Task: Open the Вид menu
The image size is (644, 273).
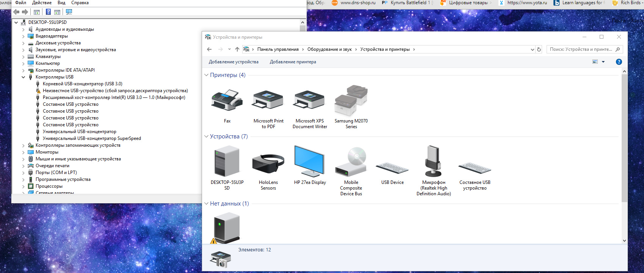Action: tap(61, 3)
